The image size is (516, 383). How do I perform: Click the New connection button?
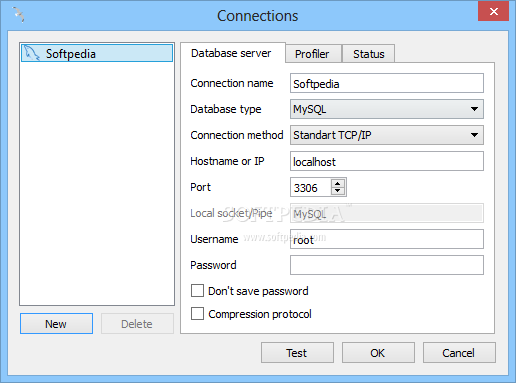click(56, 323)
